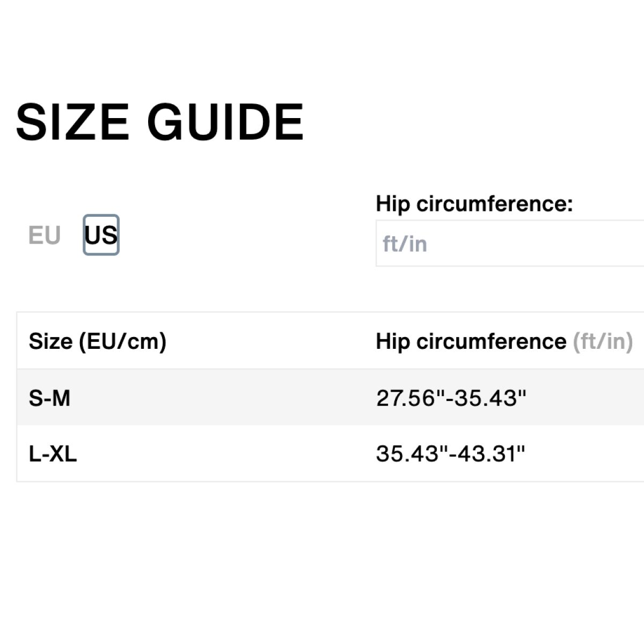Click the word GUIDE in the title
Viewport: 644px width, 644px height.
tap(225, 122)
